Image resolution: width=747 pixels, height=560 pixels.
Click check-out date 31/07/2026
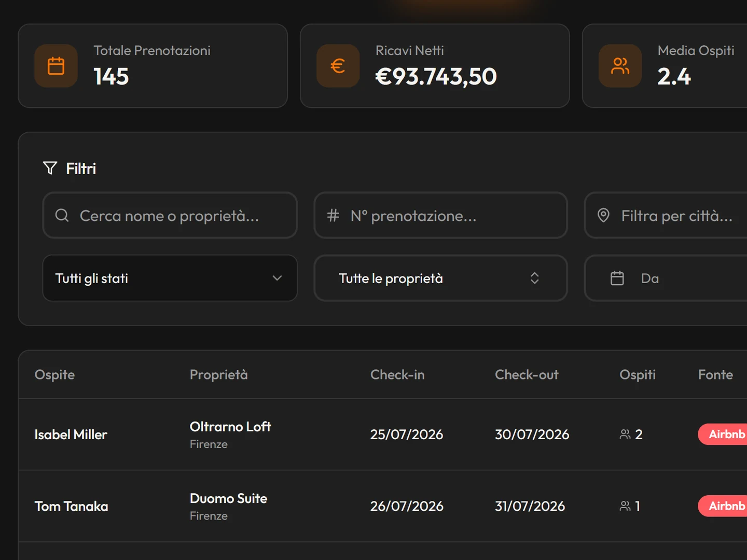click(x=530, y=506)
